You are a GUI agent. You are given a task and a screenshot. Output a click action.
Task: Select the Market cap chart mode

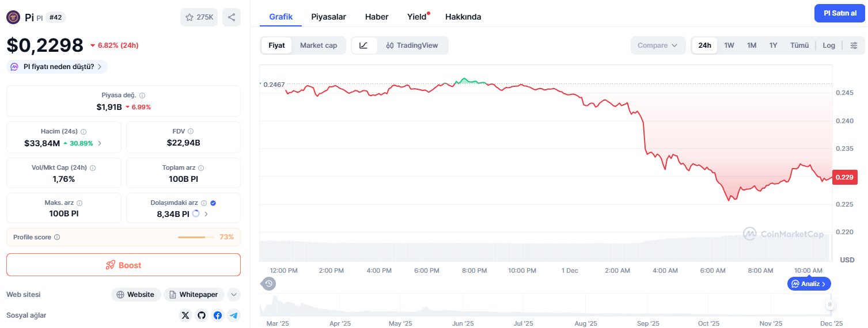click(319, 45)
